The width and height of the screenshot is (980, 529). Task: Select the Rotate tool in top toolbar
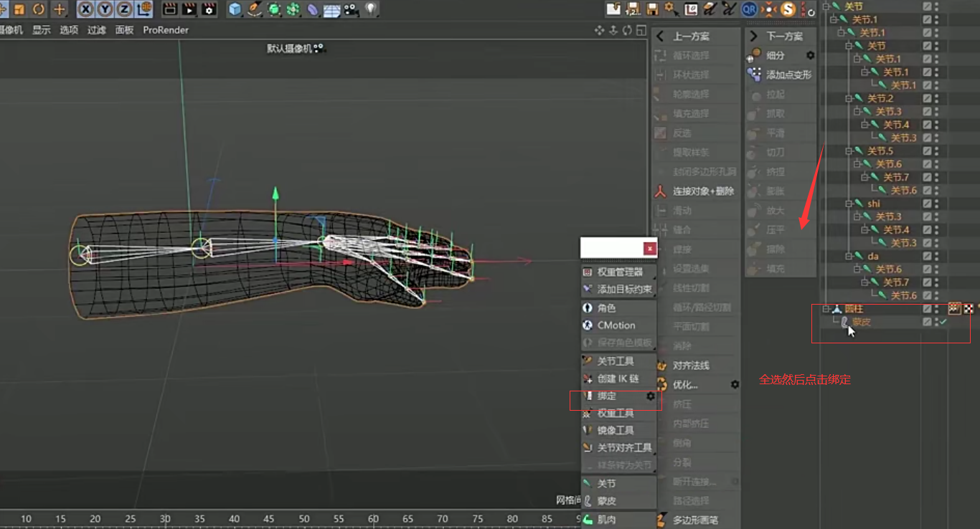point(39,9)
